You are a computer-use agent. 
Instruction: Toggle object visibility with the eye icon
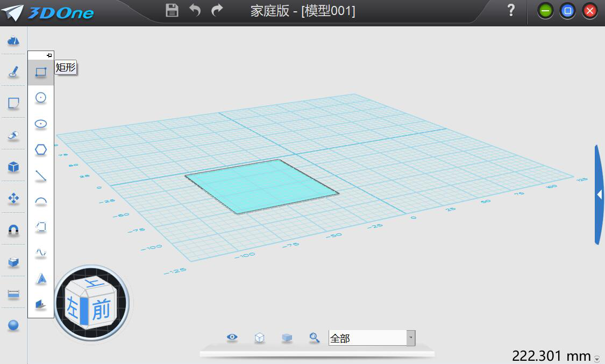[x=232, y=337]
